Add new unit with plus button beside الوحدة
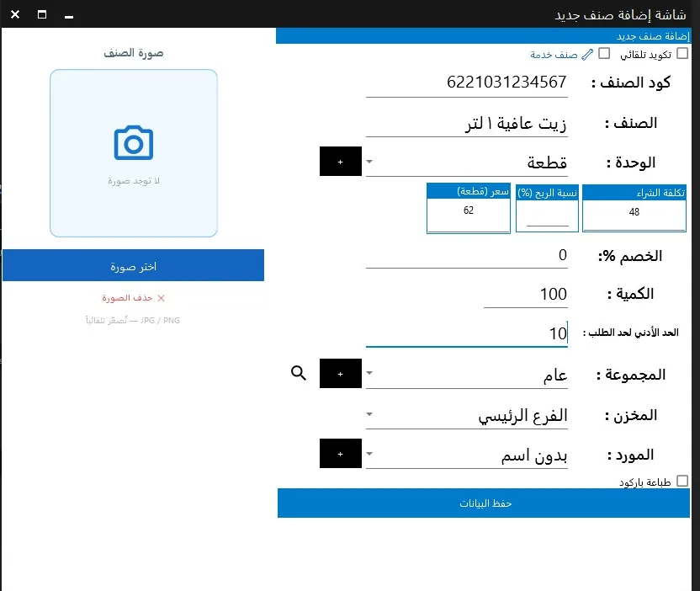 [x=340, y=162]
